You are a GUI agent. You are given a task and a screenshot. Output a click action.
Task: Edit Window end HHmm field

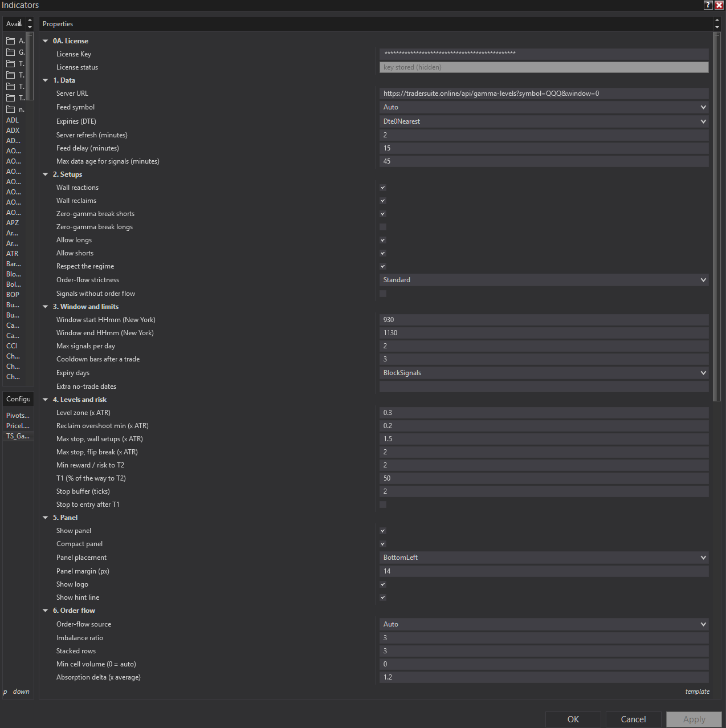click(x=544, y=333)
